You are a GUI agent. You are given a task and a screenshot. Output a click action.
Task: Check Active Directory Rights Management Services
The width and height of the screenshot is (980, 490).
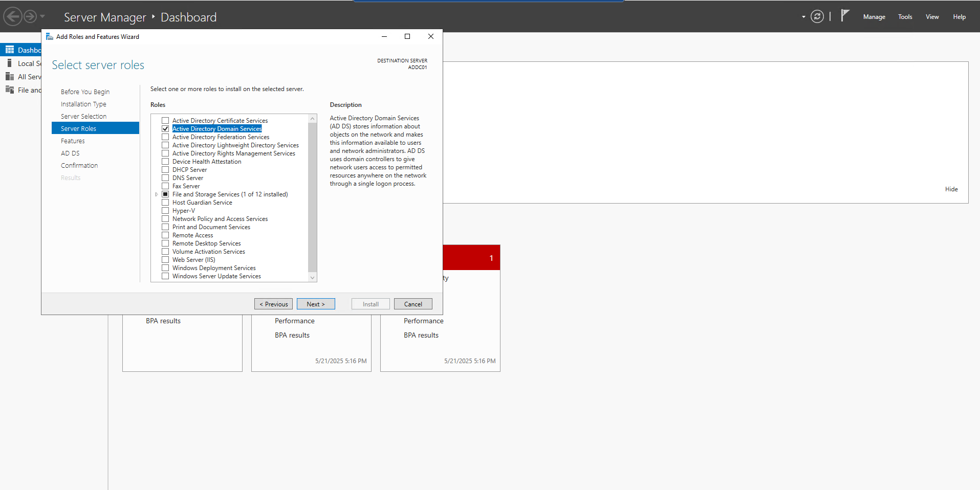[165, 153]
